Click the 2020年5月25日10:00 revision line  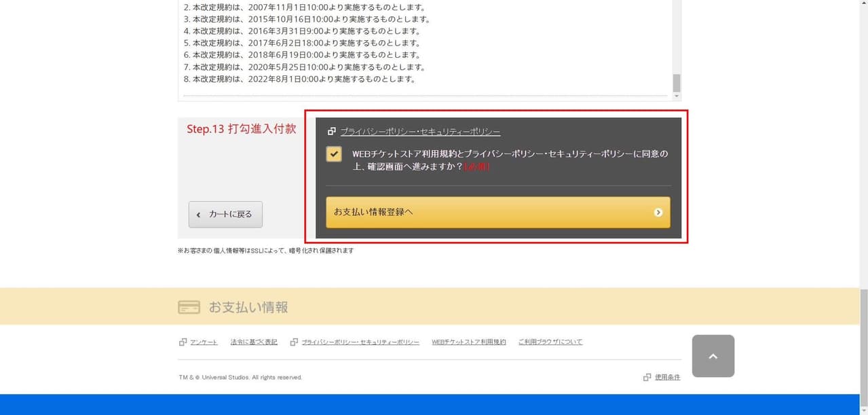305,67
